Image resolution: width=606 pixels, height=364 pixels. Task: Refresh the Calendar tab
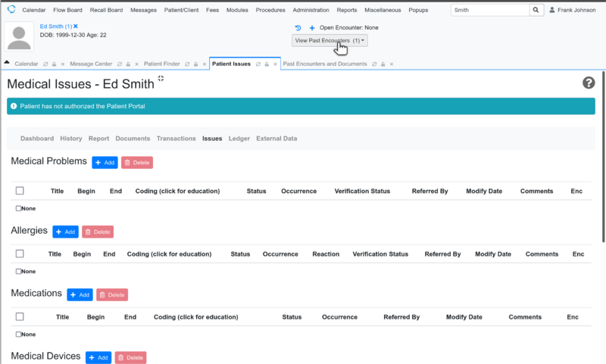point(45,64)
